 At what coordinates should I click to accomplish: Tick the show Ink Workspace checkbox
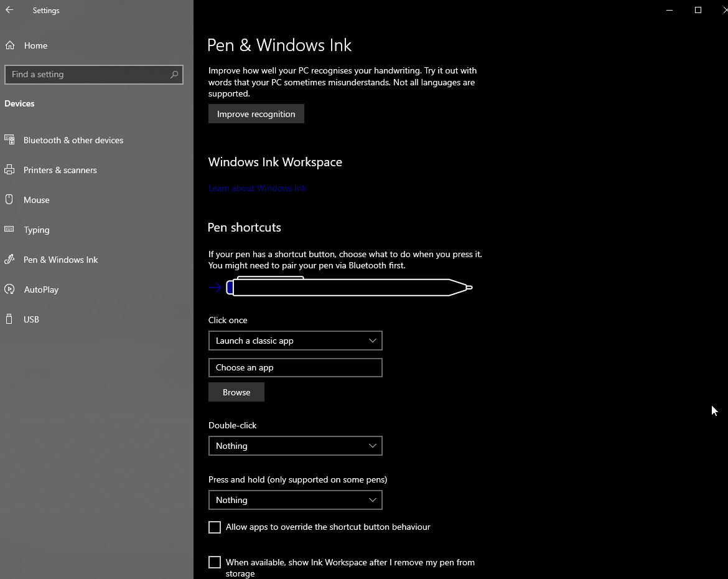(x=215, y=563)
